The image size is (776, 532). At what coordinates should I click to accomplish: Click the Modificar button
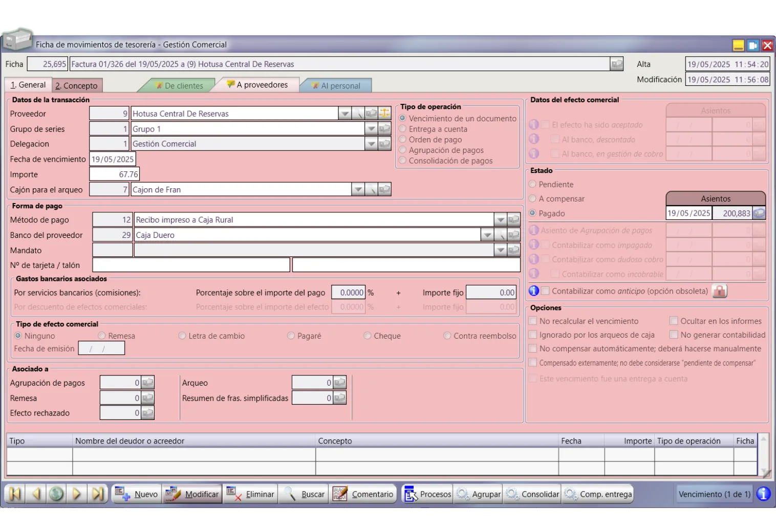point(192,494)
